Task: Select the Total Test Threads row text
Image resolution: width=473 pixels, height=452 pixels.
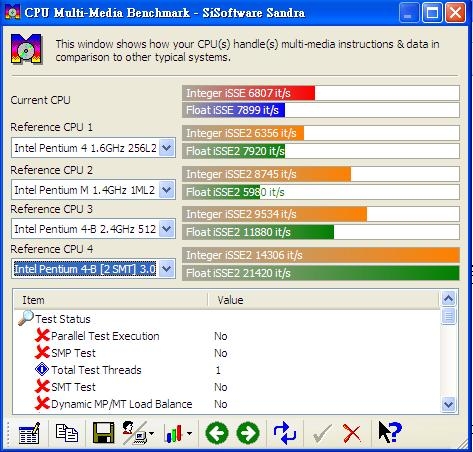Action: pyautogui.click(x=96, y=370)
